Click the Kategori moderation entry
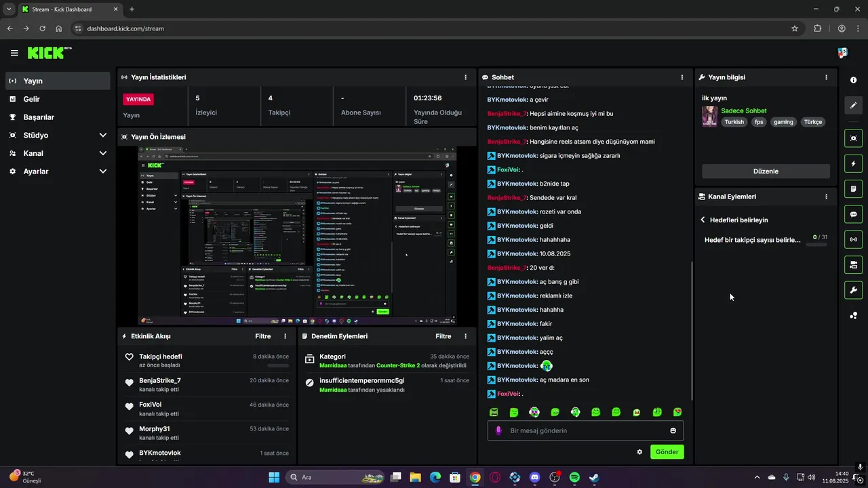 (387, 361)
